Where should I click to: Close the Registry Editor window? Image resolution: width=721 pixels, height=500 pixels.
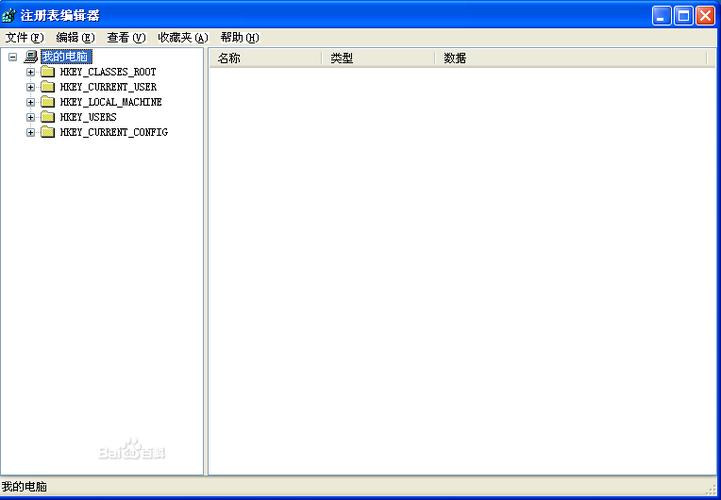705,16
